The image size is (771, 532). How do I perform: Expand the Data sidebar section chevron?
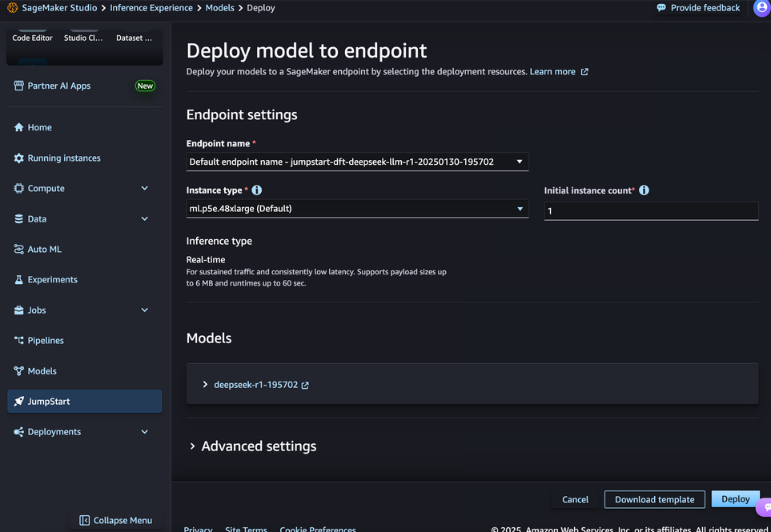[x=145, y=219]
